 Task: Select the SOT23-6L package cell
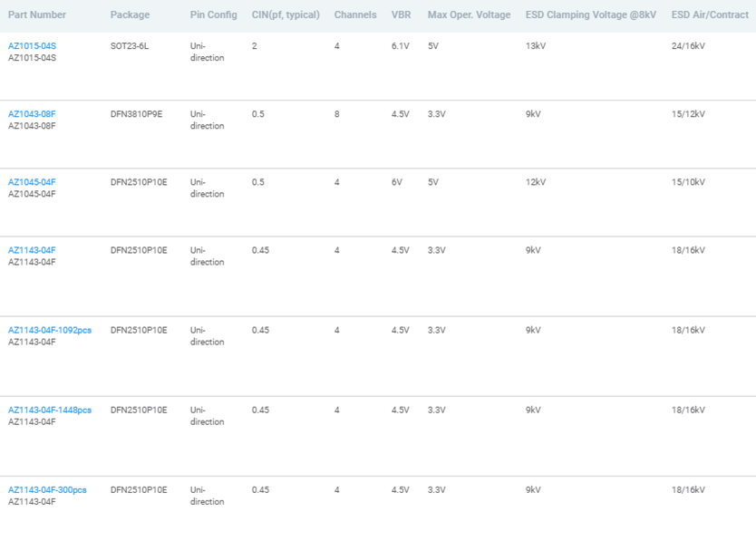pos(130,46)
